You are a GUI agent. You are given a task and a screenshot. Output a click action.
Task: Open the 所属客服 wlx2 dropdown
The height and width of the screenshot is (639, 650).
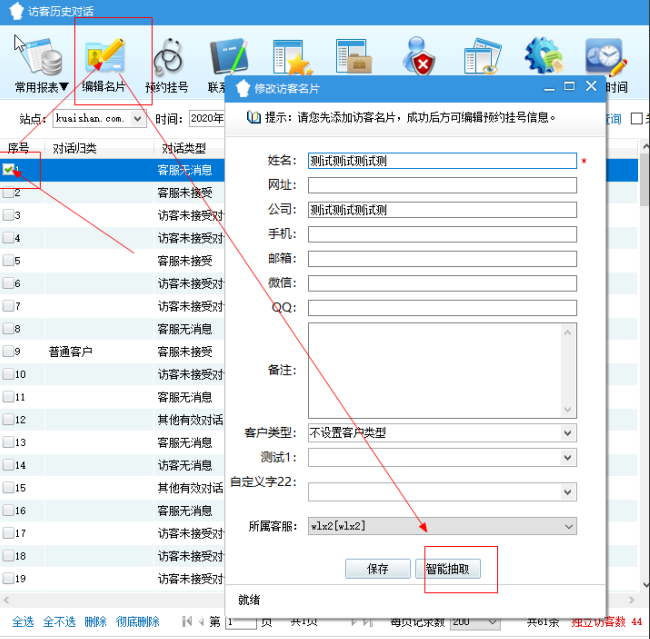click(x=568, y=526)
